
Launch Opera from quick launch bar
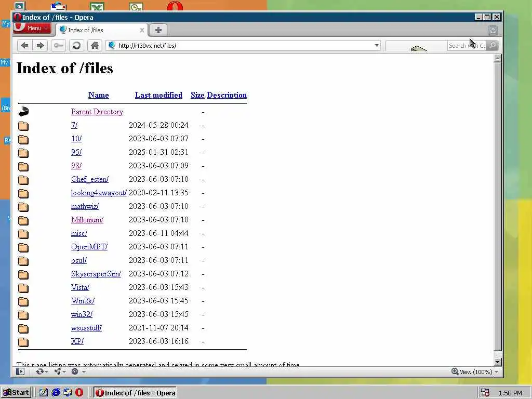79,393
